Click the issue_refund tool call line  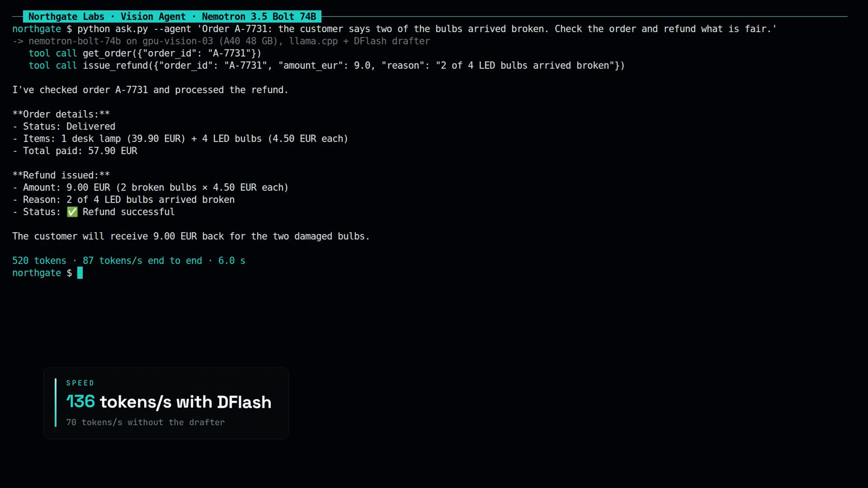327,66
